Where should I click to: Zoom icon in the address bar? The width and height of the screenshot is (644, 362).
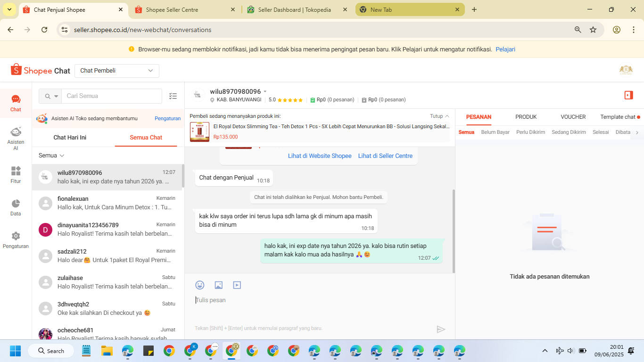click(x=578, y=30)
